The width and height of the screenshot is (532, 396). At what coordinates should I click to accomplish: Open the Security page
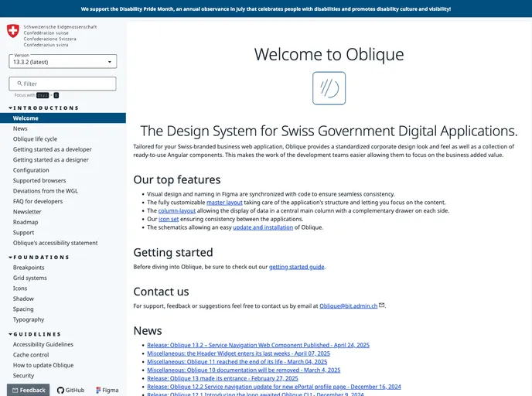coord(23,376)
